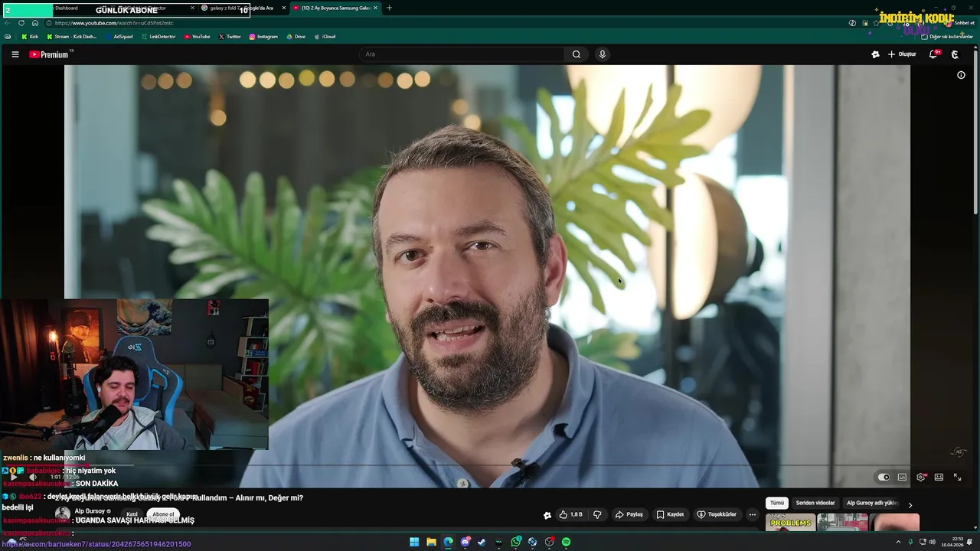980x551 pixels.
Task: Open Stream - Kick Dashboard bookmark
Action: tap(72, 37)
